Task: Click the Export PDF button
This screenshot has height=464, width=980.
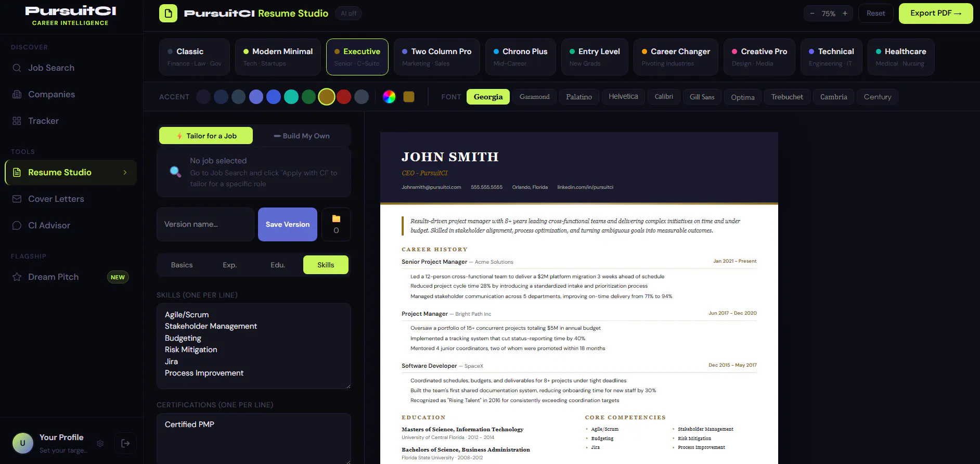Action: pyautogui.click(x=936, y=14)
